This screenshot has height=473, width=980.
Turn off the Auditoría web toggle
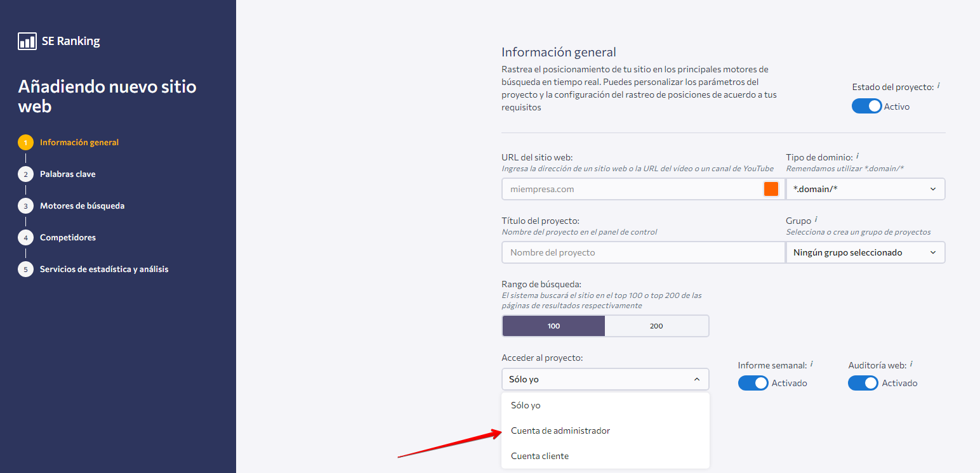pyautogui.click(x=863, y=383)
